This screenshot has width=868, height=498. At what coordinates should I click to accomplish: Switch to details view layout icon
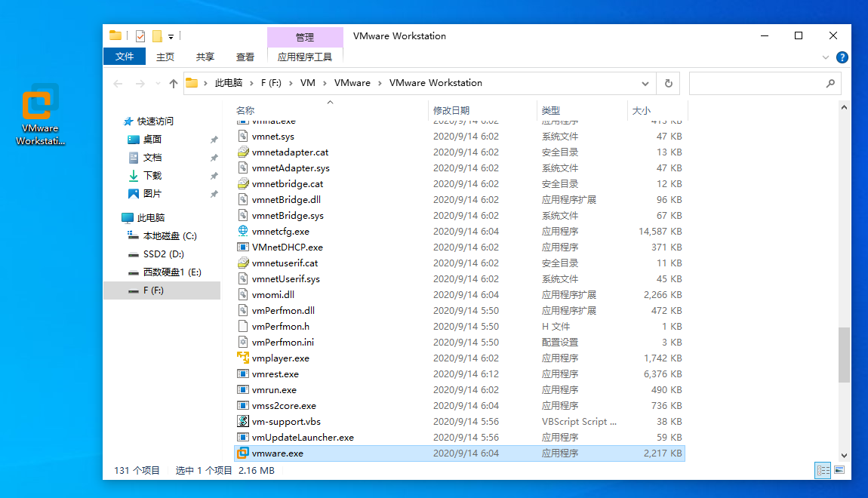(823, 470)
